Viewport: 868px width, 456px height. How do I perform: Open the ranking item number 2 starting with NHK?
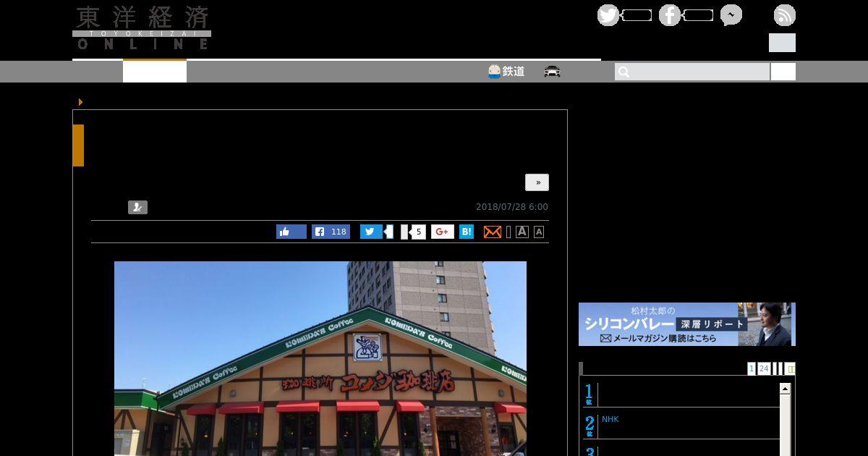coord(610,419)
